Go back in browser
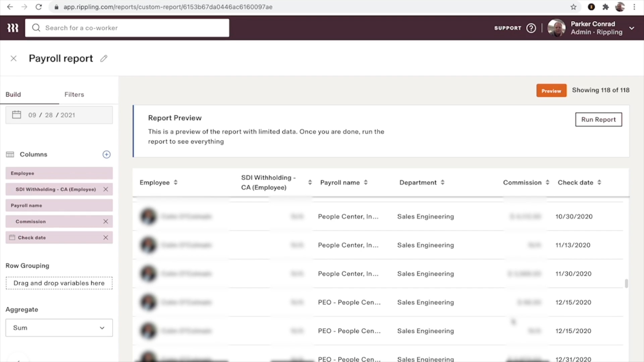Viewport: 644px width, 362px height. click(x=10, y=7)
